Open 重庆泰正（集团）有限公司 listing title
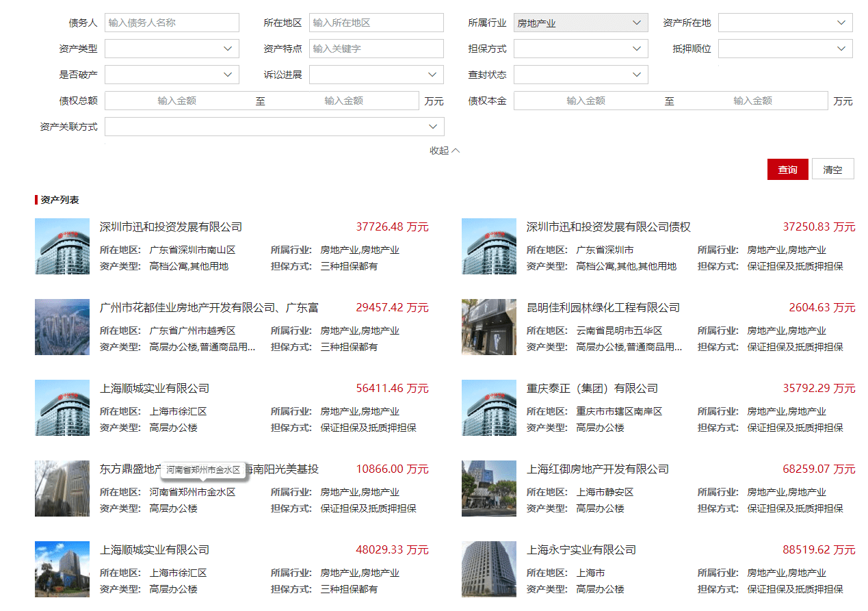 (592, 389)
